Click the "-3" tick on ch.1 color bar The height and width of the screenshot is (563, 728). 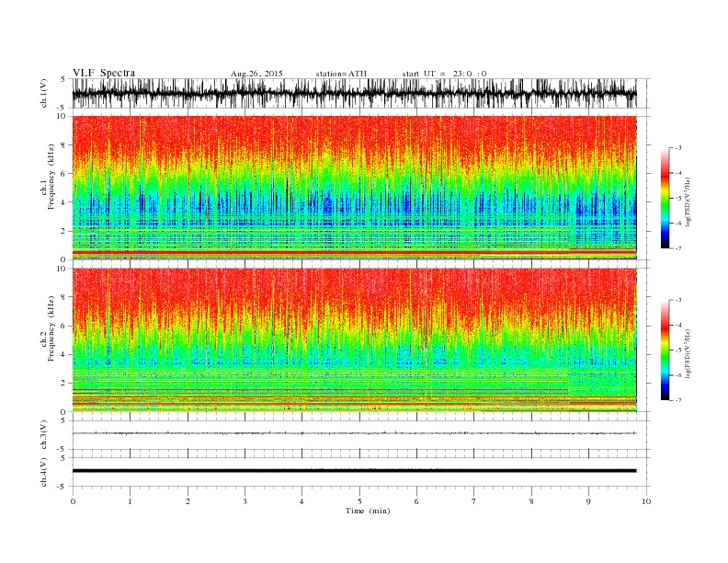pyautogui.click(x=678, y=148)
